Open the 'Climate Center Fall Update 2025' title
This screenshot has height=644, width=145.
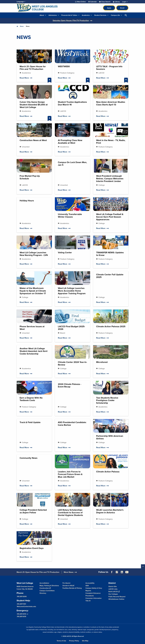click(110, 276)
